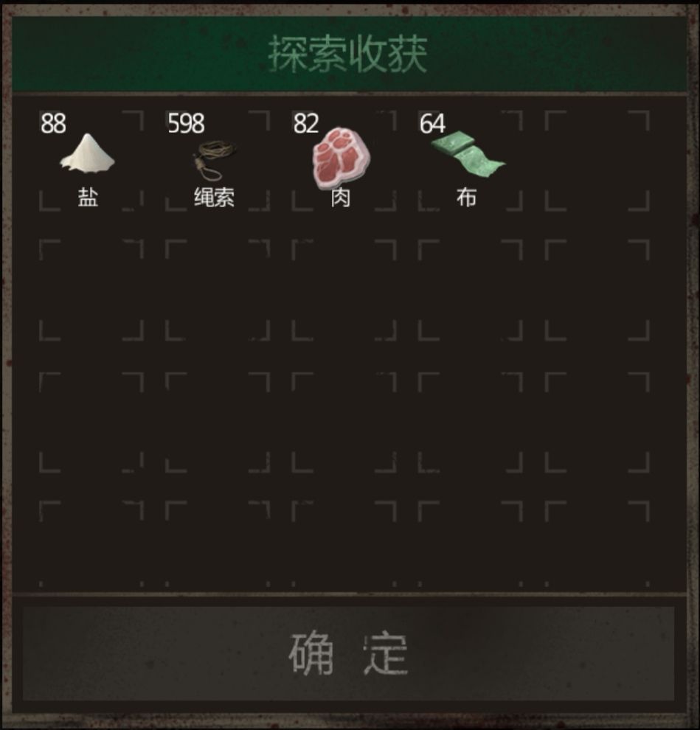Select the meat (肉) item icon
This screenshot has height=730, width=700.
tap(341, 159)
